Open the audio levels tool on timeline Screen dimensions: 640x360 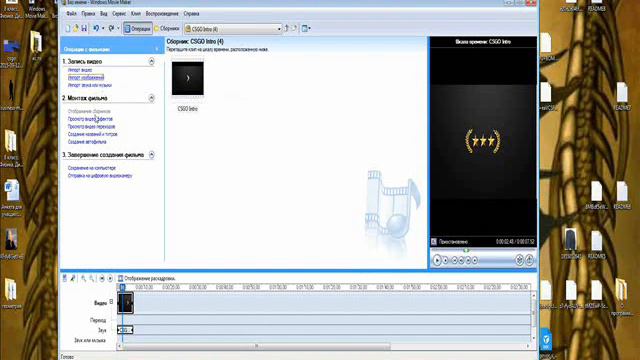click(64, 278)
